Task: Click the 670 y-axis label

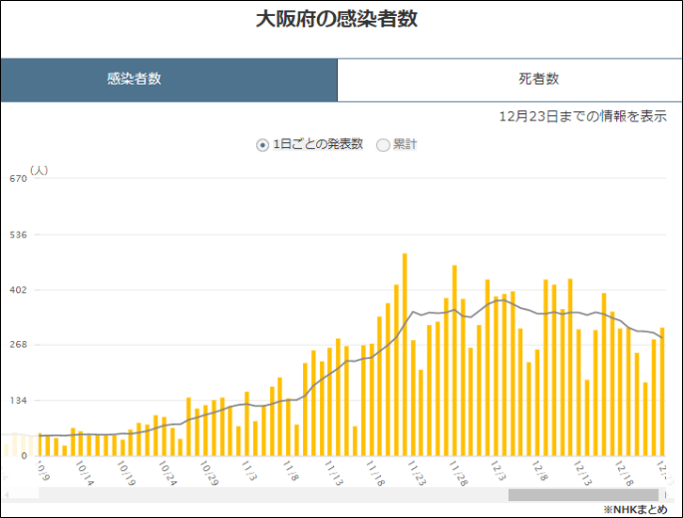Action: pyautogui.click(x=18, y=179)
